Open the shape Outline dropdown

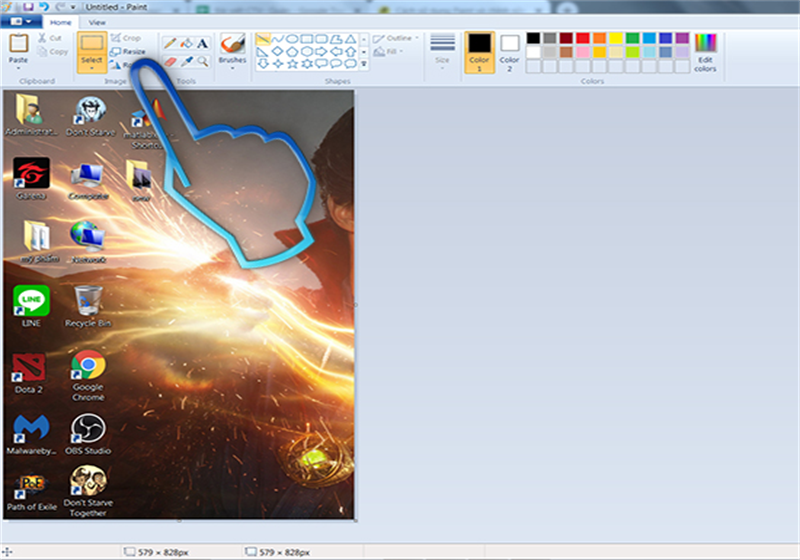click(396, 38)
